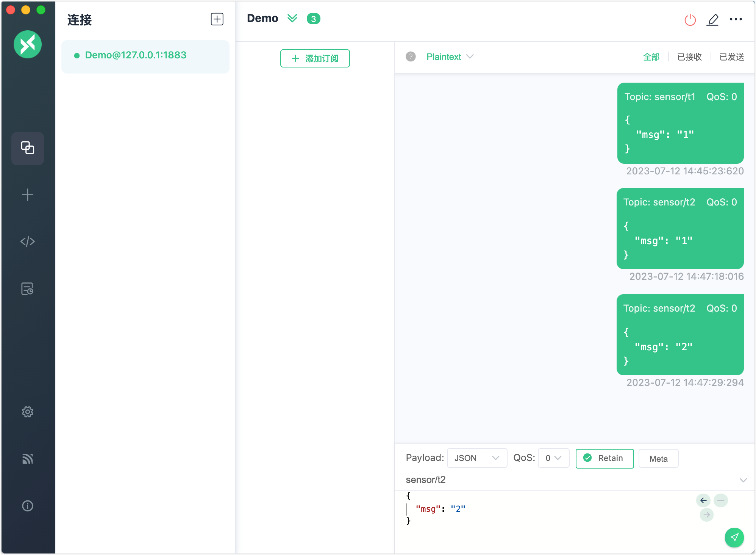Click the Meta button
Screen dimensions: 756x555
click(x=658, y=459)
